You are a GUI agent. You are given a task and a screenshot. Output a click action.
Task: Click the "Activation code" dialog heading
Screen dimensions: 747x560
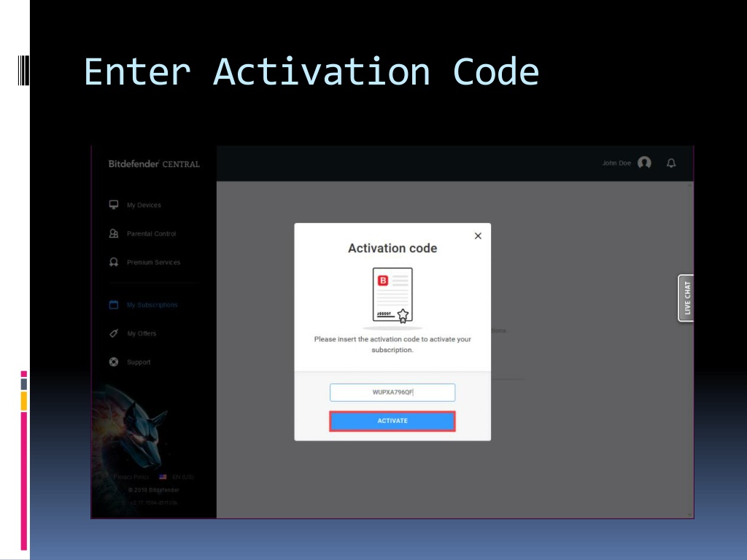(392, 248)
